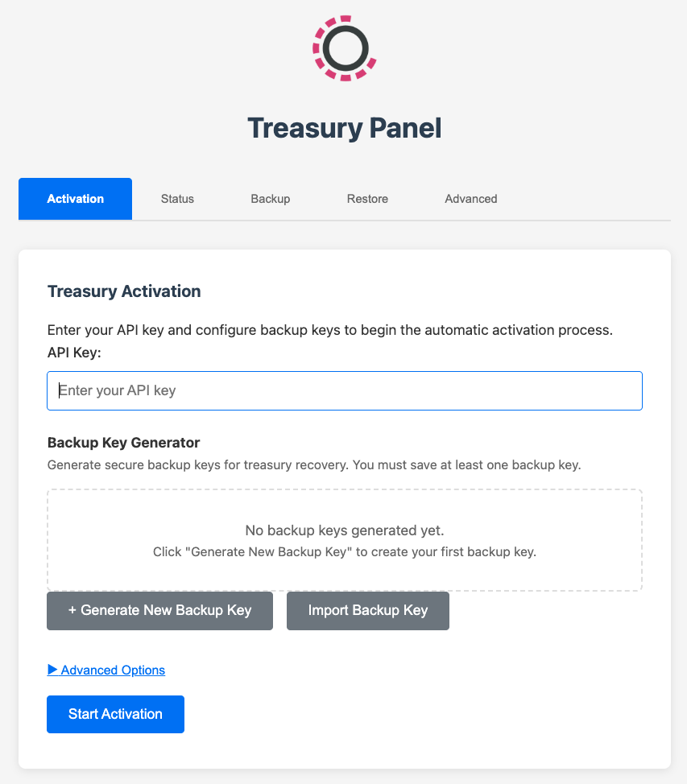Focus the API key input field
This screenshot has height=784, width=687.
[345, 390]
